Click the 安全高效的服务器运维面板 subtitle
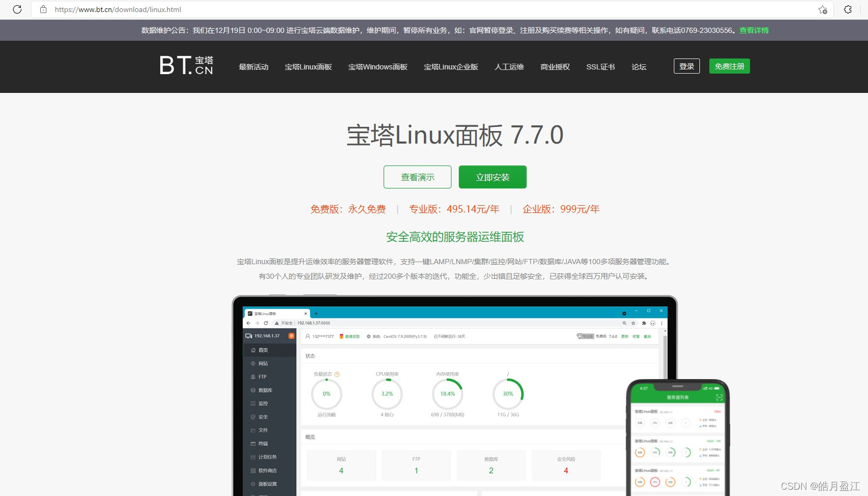 pos(455,237)
